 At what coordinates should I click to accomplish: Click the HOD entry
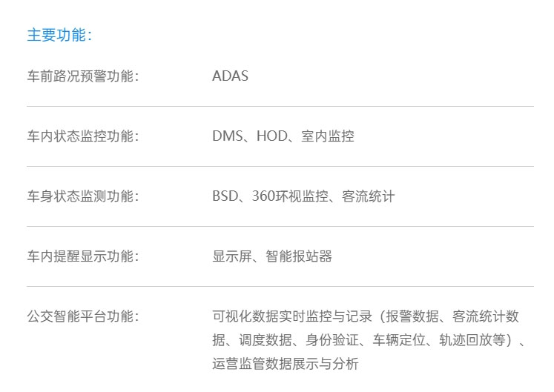click(x=271, y=136)
